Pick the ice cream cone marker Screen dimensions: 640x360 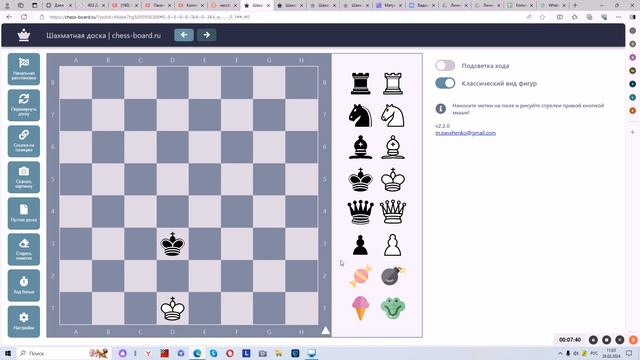361,308
